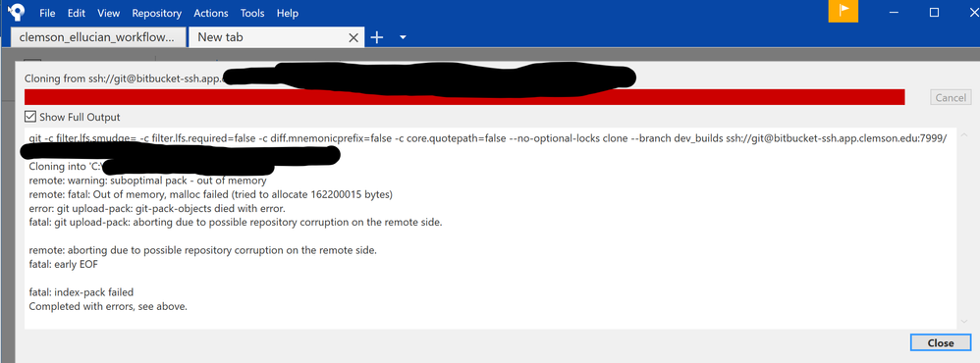The height and width of the screenshot is (363, 980).
Task: Add a new tab with plus icon
Action: click(x=376, y=37)
